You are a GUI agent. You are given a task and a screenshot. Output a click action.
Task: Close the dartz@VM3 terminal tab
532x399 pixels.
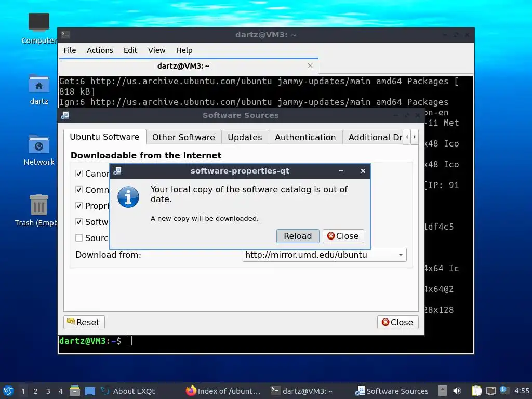click(x=310, y=65)
